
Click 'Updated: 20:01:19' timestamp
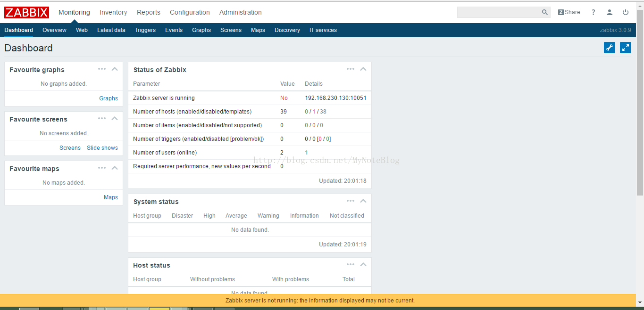343,245
